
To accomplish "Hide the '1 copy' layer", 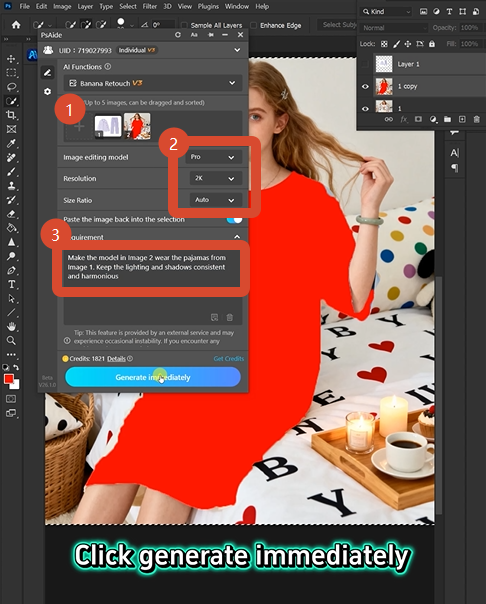I will [365, 86].
